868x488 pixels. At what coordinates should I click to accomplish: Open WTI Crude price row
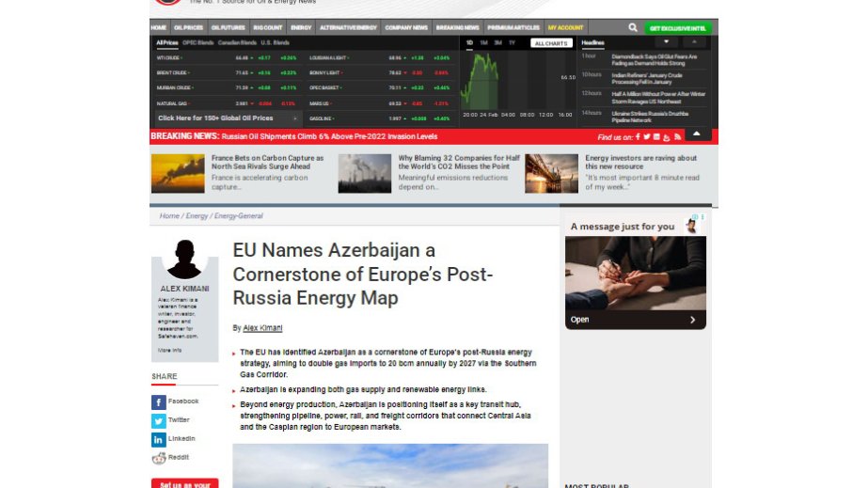(227, 57)
